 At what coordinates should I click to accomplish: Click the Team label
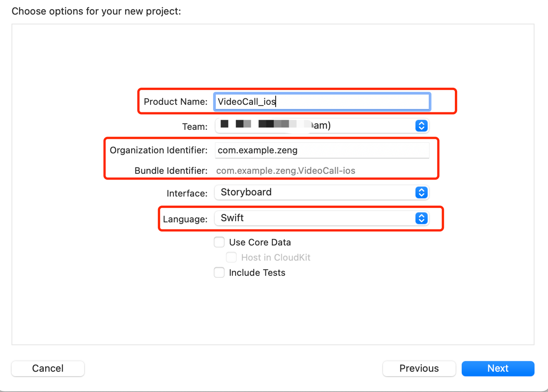[x=195, y=127]
